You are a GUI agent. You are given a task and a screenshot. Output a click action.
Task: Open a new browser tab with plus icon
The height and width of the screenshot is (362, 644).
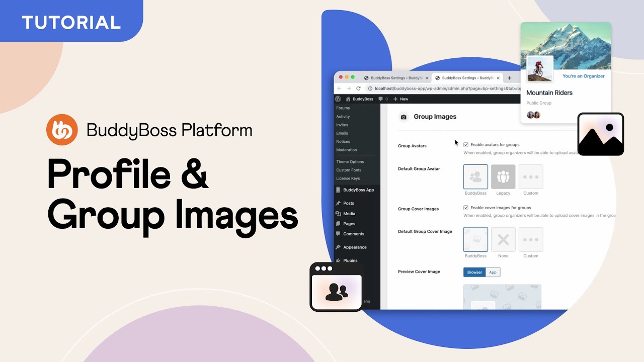(509, 78)
